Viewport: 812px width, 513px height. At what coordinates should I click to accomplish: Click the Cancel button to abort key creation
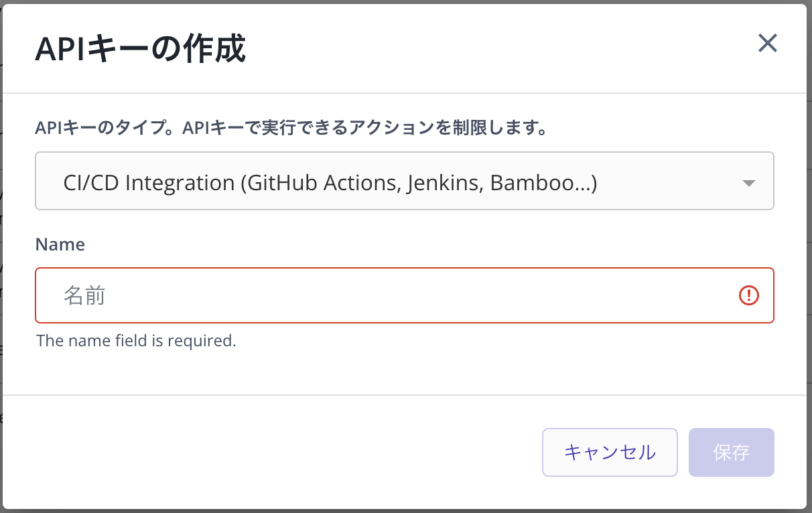coord(610,452)
